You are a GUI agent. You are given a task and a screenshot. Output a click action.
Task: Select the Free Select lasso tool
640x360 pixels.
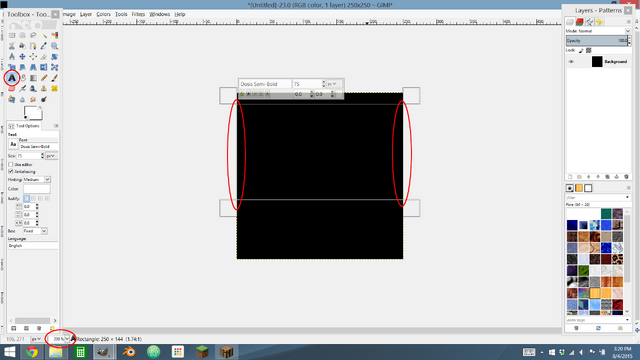tap(33, 36)
